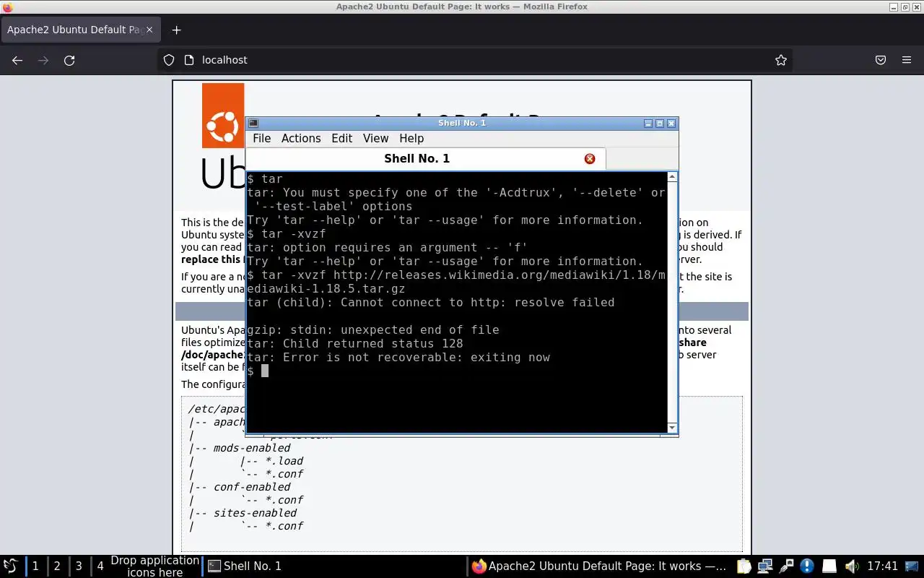Click Drop application icons here area

click(154, 566)
